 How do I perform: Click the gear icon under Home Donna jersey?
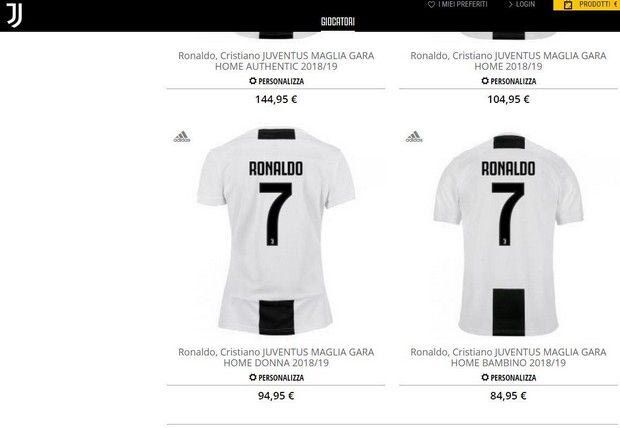[x=253, y=377]
